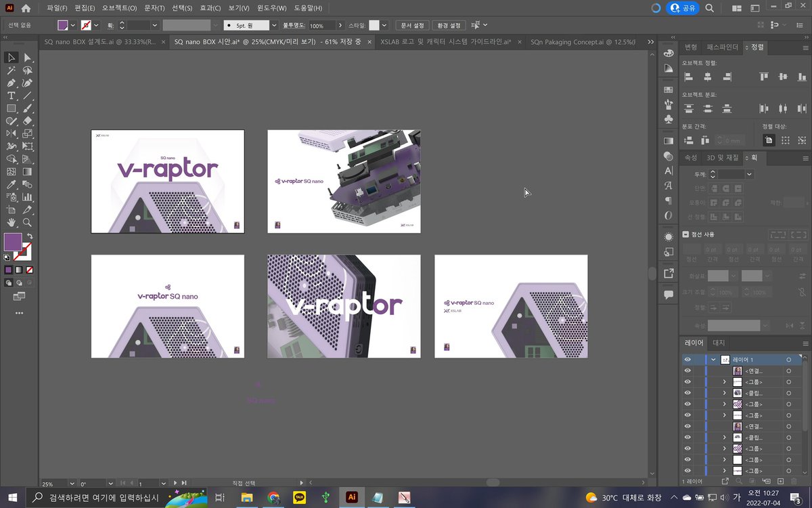Click horizontal align left icon
This screenshot has height=508, width=812.
pyautogui.click(x=689, y=77)
